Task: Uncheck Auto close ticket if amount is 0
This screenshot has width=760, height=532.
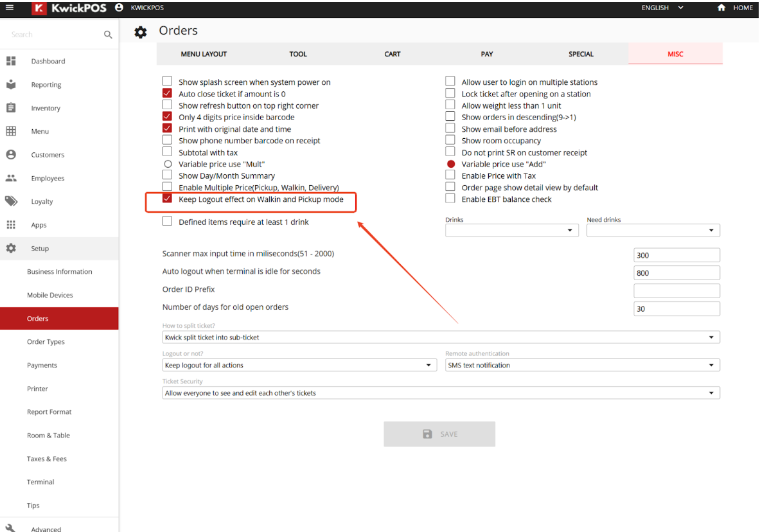Action: click(167, 93)
